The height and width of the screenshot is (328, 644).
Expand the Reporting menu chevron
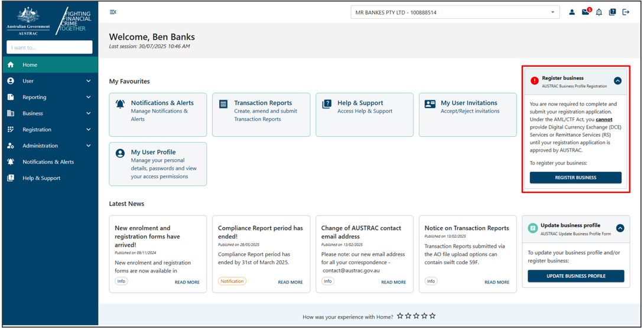pos(88,97)
